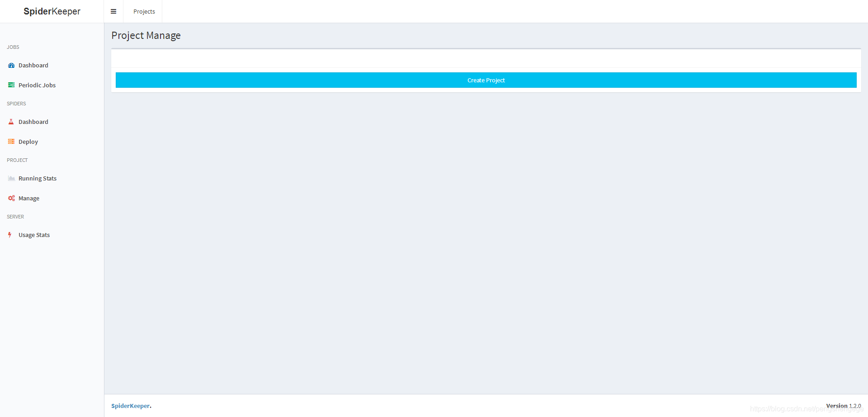Open Usage Stats under SERVER
This screenshot has height=417, width=868.
coord(34,235)
